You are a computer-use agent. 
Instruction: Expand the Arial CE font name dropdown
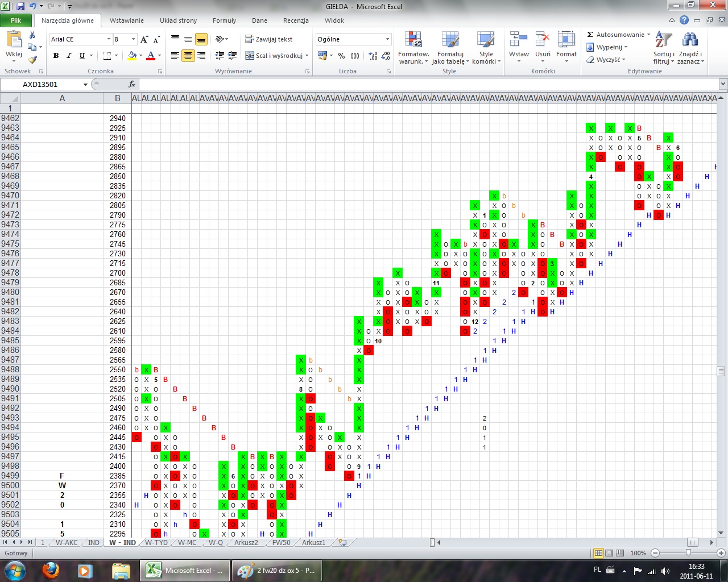(109, 39)
